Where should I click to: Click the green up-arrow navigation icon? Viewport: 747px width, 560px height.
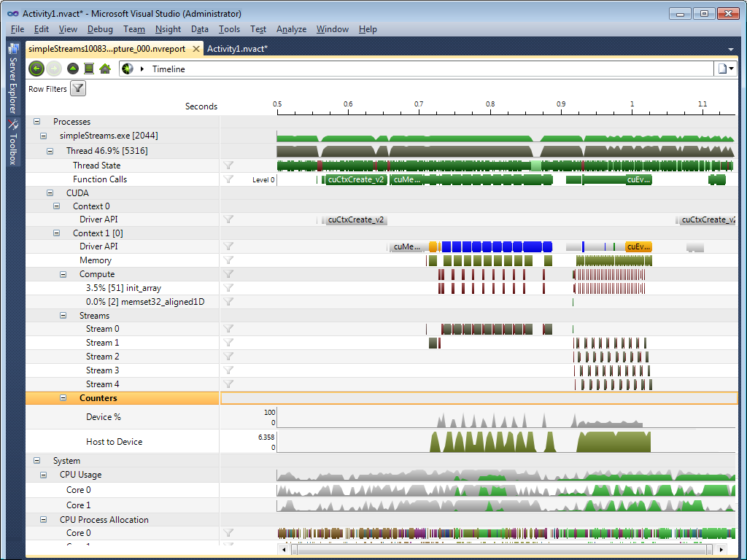pyautogui.click(x=71, y=69)
